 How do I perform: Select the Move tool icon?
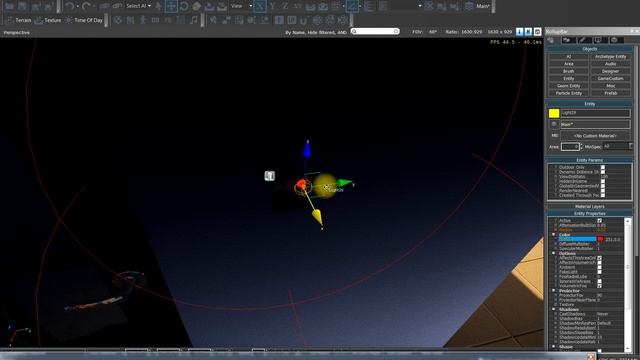(x=171, y=6)
